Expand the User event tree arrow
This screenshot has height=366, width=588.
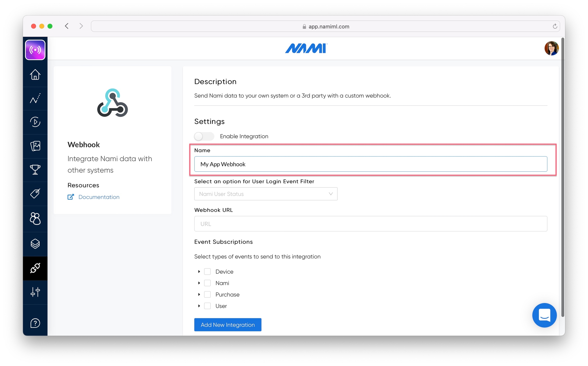(199, 306)
